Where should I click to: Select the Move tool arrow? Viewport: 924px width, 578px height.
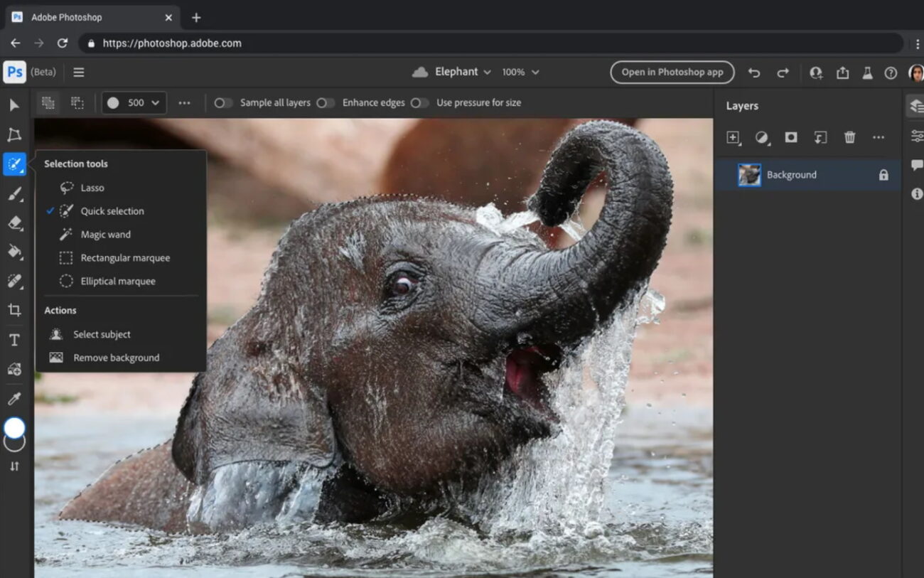tap(14, 105)
